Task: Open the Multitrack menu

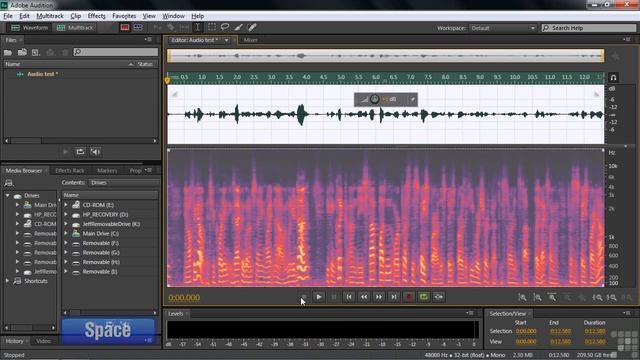Action: click(50, 16)
